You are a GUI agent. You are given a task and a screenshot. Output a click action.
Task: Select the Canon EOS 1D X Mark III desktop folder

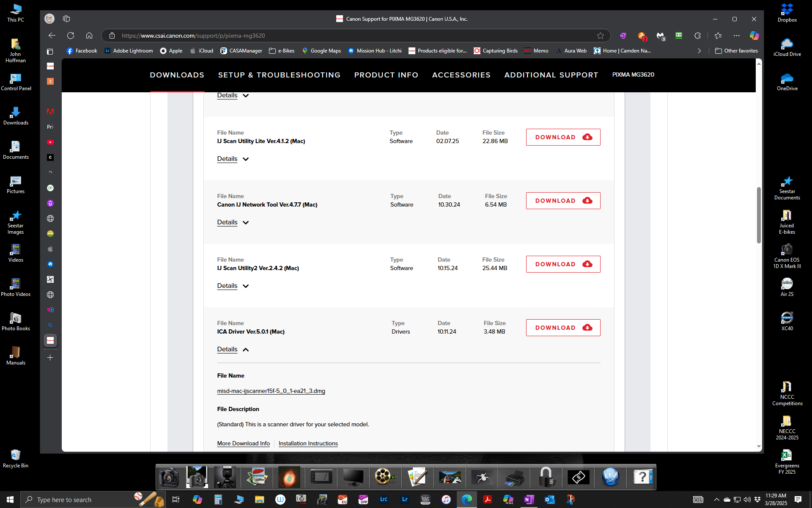787,257
